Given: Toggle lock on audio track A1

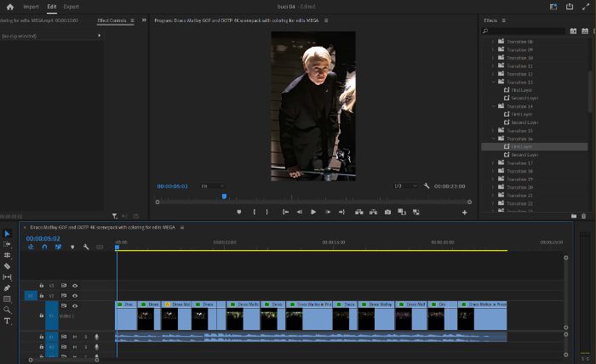Looking at the screenshot, I should pos(42,337).
